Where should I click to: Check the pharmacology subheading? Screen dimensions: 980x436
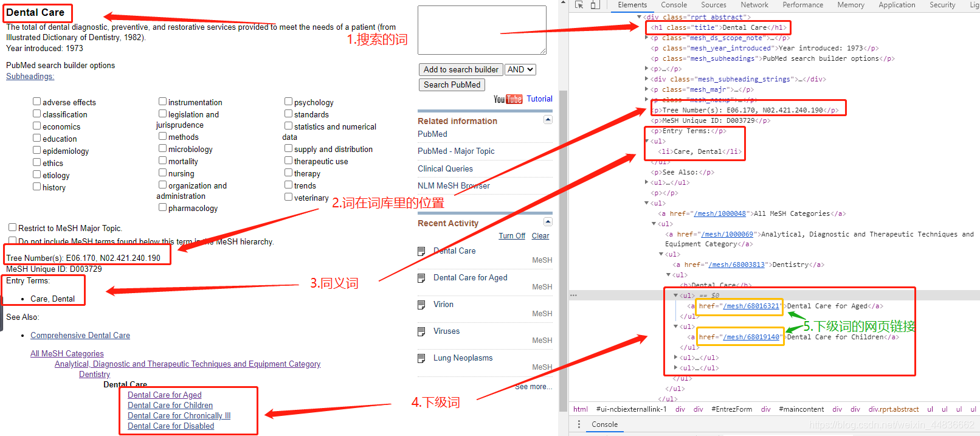coord(163,207)
